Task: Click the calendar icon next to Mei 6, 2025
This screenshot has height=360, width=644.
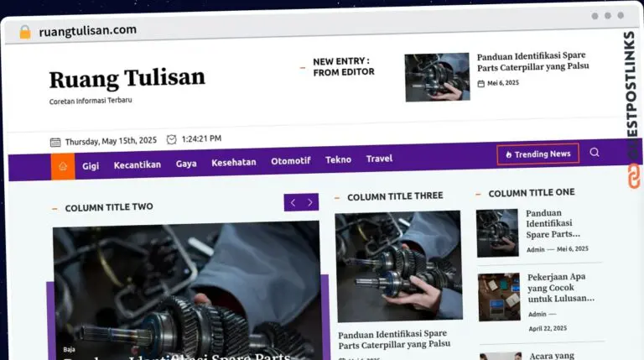Action: pos(480,83)
